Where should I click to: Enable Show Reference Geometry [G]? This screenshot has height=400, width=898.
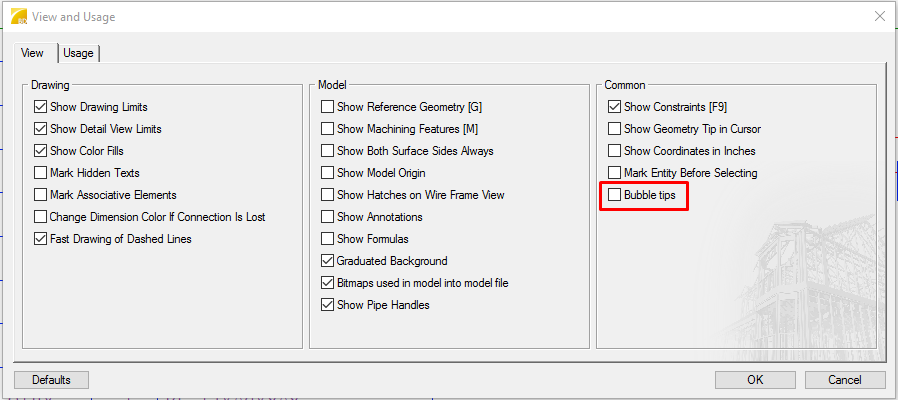point(328,107)
